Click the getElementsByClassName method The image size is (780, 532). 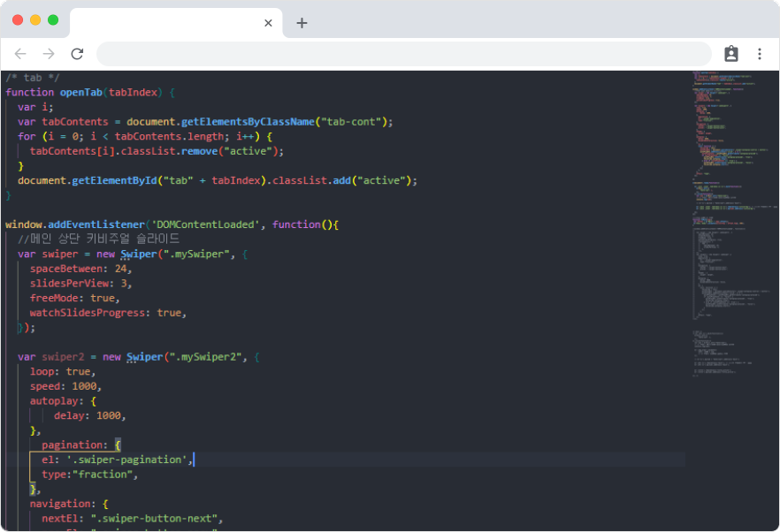[x=248, y=122]
